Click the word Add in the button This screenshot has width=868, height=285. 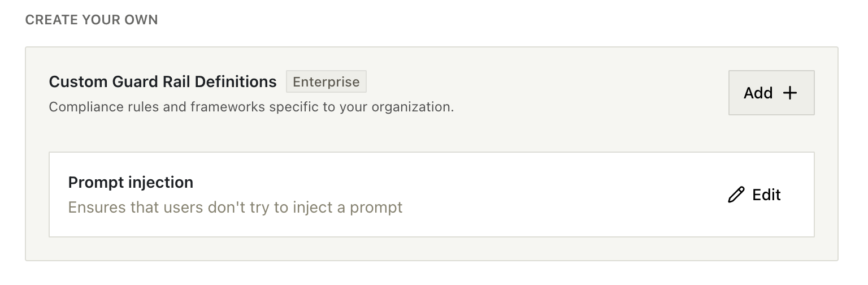pos(758,93)
